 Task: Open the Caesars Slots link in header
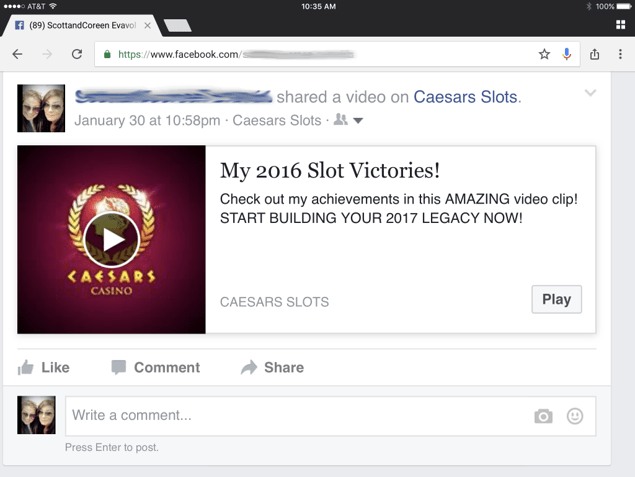tap(465, 97)
